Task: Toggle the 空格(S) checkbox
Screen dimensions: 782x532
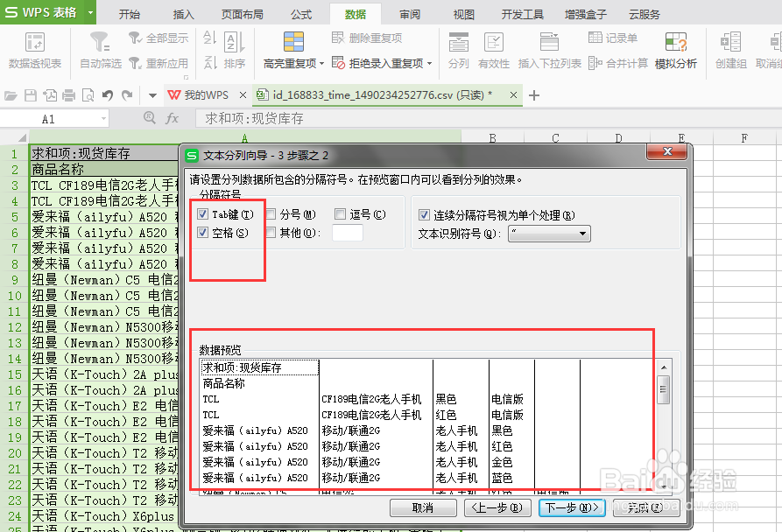Action: click(202, 233)
